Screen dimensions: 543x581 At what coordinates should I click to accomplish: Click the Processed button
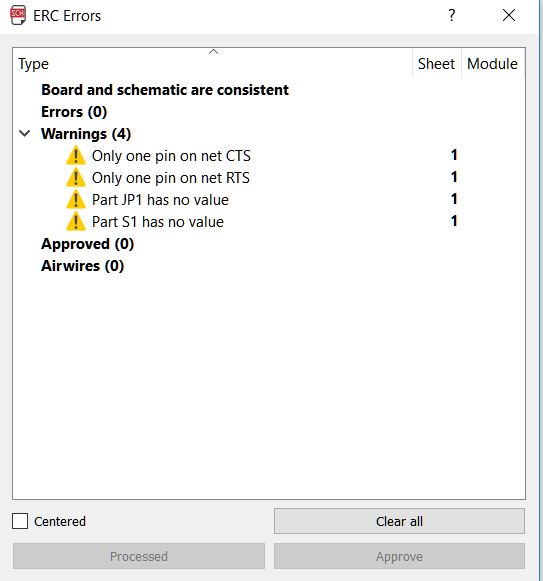[x=139, y=556]
